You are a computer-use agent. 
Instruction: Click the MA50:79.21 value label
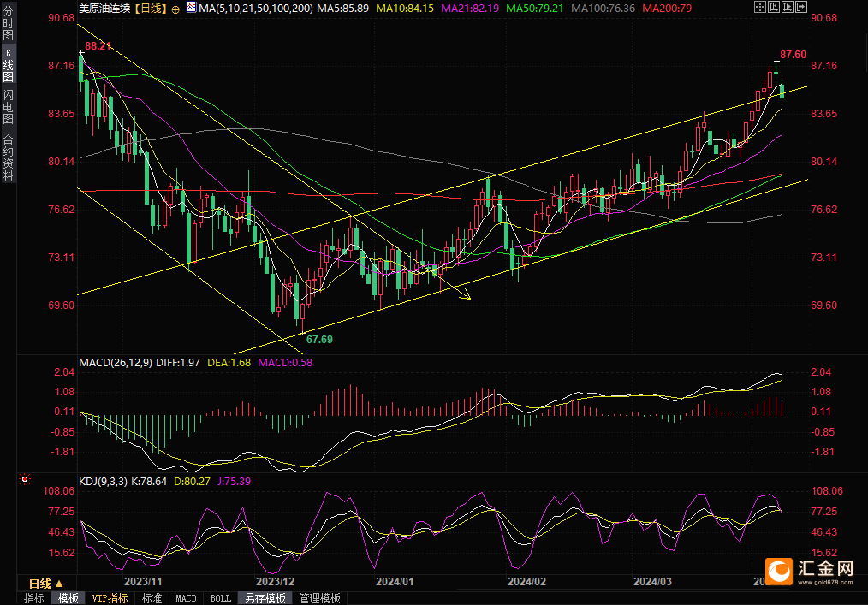535,9
